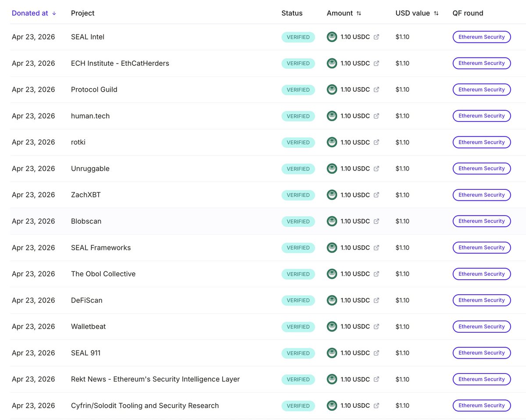
Task: Click USDC token icon in SEAL Intel row
Action: [332, 37]
